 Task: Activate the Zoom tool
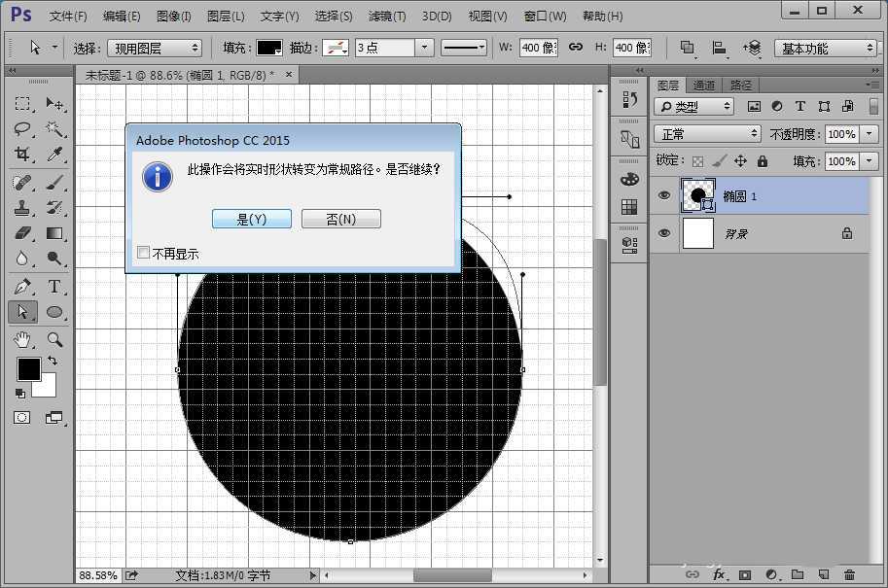(x=54, y=339)
